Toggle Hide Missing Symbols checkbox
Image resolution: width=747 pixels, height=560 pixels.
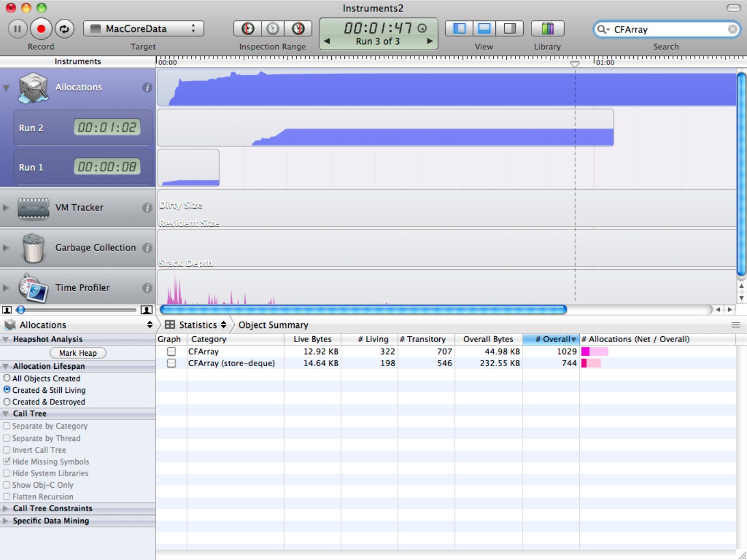(x=7, y=462)
